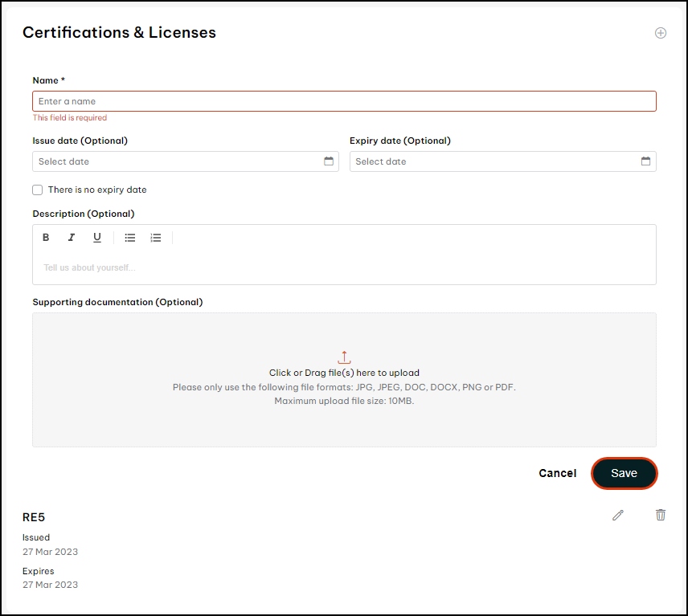The width and height of the screenshot is (688, 616).
Task: Toggle italic formatting in description editor
Action: click(x=72, y=238)
